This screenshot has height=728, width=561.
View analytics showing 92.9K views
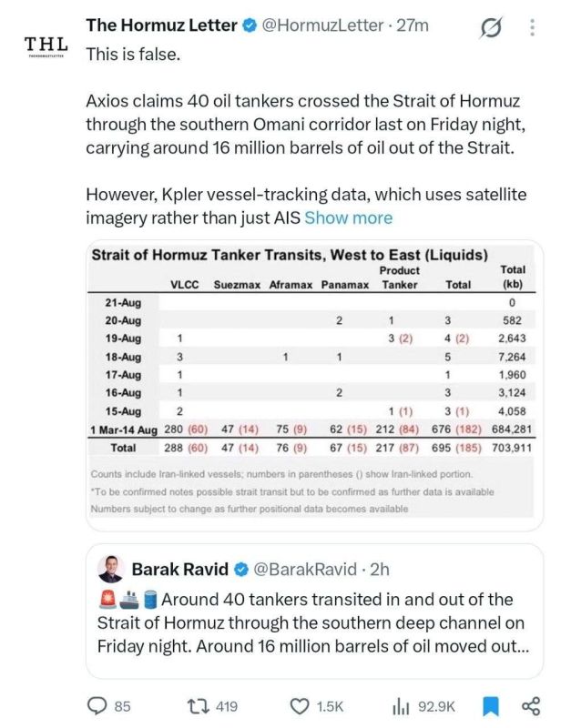[423, 706]
